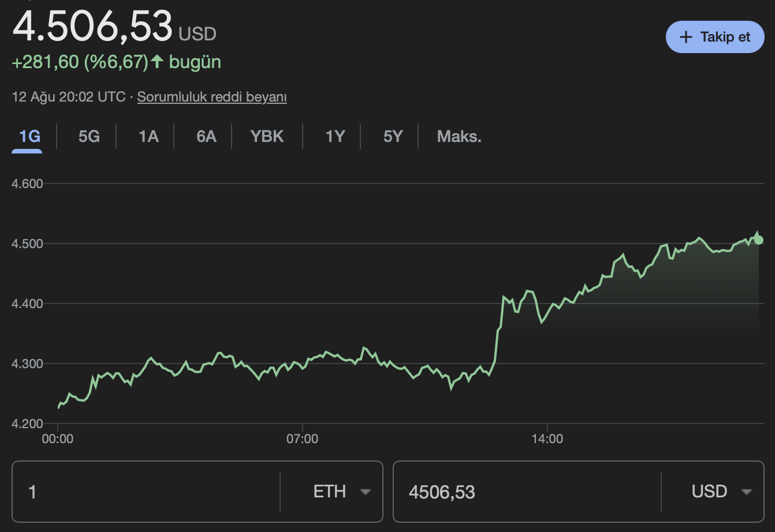Click the +281,60 (%6,67) change text
This screenshot has width=775, height=532.
click(80, 62)
